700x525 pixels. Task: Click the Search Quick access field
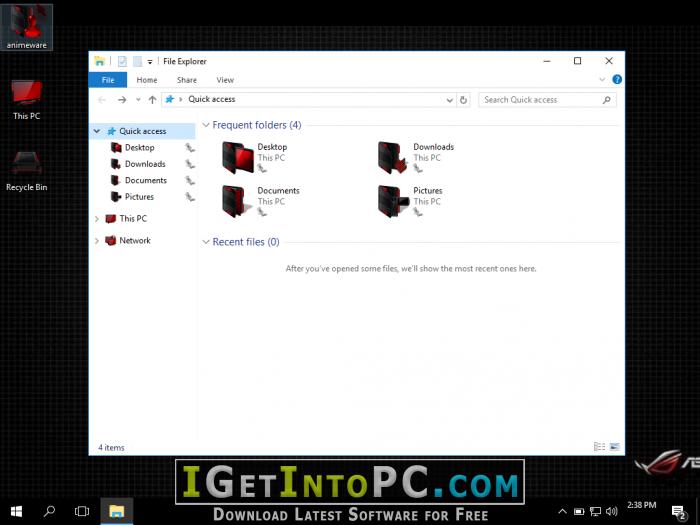(x=547, y=100)
